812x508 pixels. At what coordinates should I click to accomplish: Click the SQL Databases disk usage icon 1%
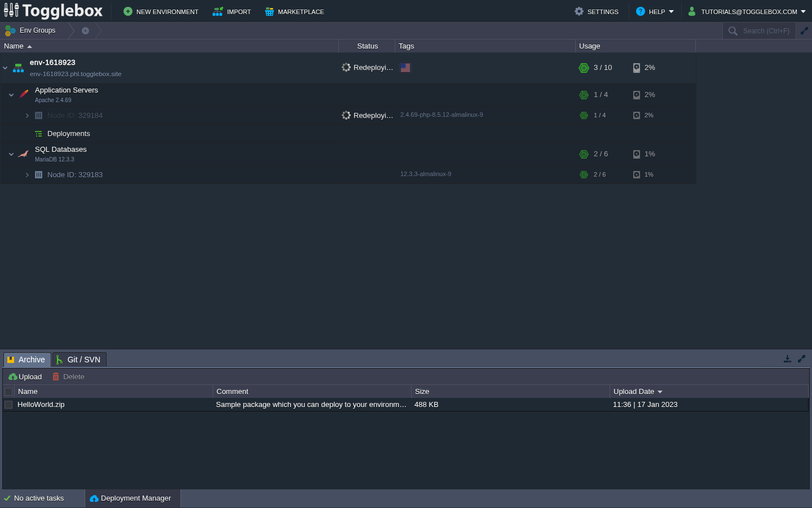pos(637,154)
